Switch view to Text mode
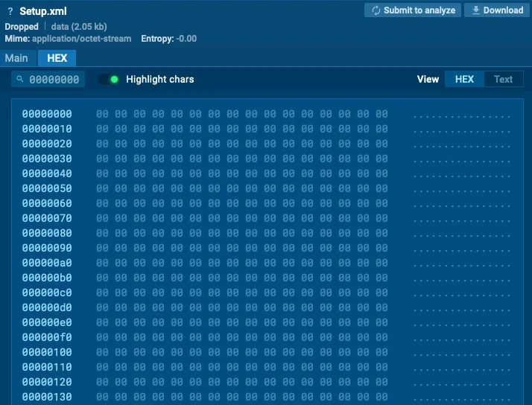Image resolution: width=532 pixels, height=405 pixels. (503, 80)
